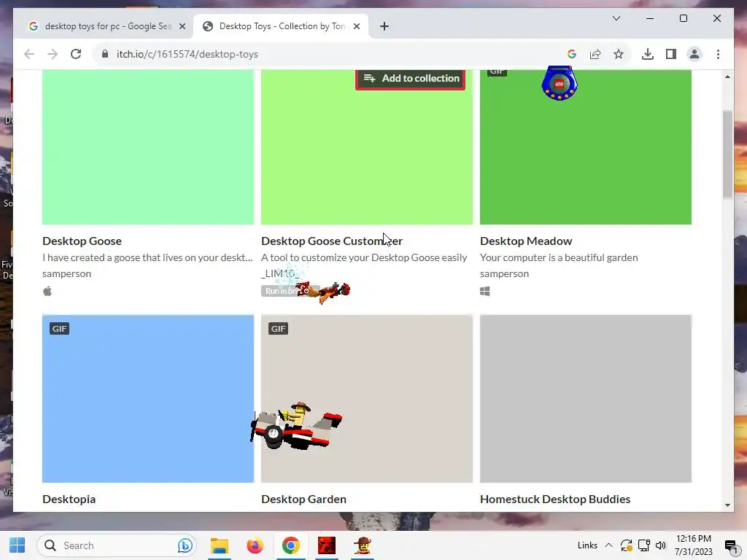Click samperson author under Desktop Meadow
This screenshot has height=560, width=747.
[x=504, y=274]
